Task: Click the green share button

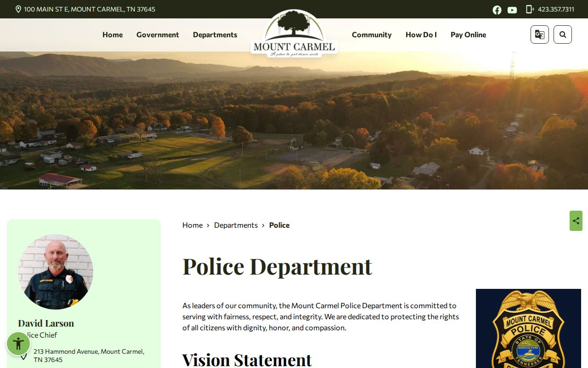Action: click(x=576, y=221)
